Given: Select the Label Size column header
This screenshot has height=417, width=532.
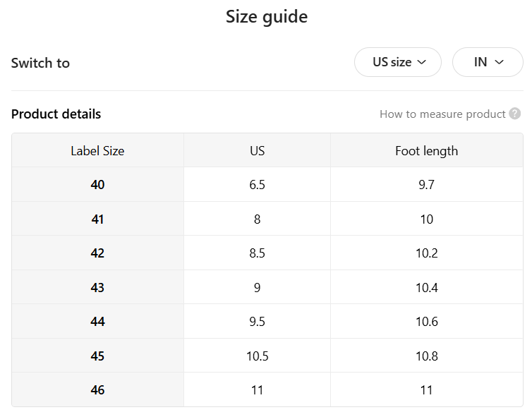Looking at the screenshot, I should (97, 150).
